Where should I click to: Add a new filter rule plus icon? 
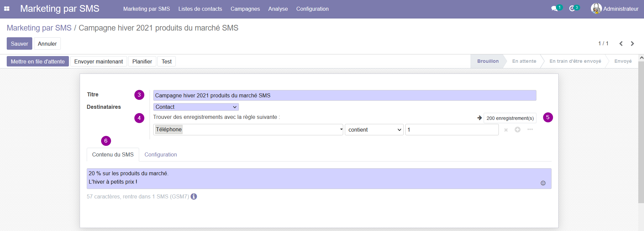(x=518, y=130)
